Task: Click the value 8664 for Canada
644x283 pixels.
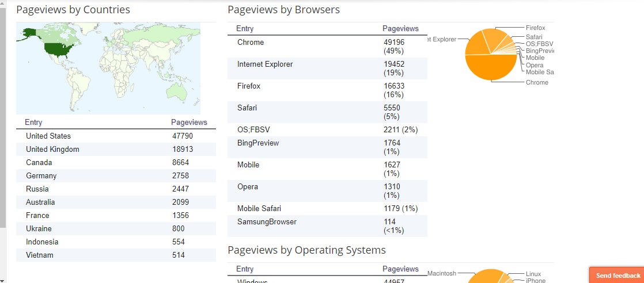Action: (x=181, y=162)
